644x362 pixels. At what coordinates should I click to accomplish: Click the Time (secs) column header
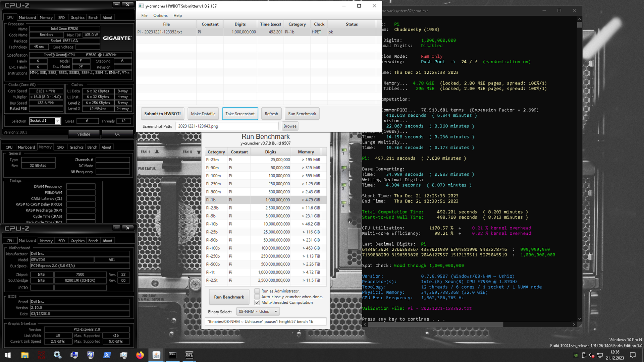coord(270,24)
